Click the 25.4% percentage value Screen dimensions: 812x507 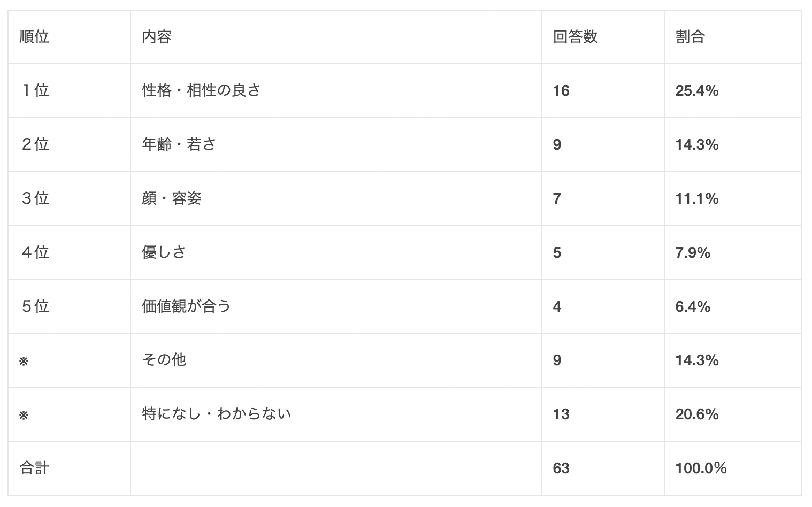pos(696,91)
